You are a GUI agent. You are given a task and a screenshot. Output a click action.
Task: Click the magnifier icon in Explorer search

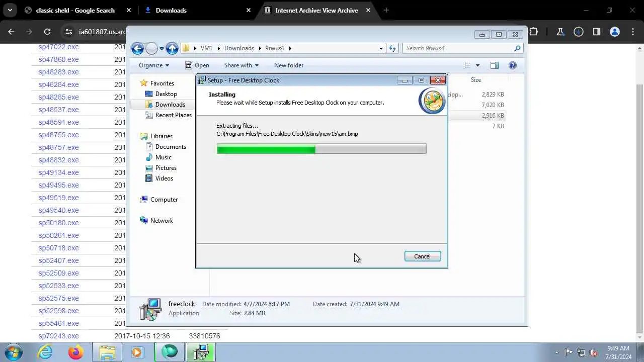coord(517,48)
